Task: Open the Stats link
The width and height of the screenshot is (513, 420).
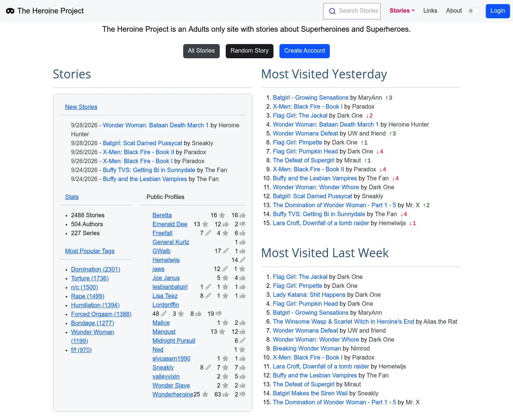Action: 72,197
